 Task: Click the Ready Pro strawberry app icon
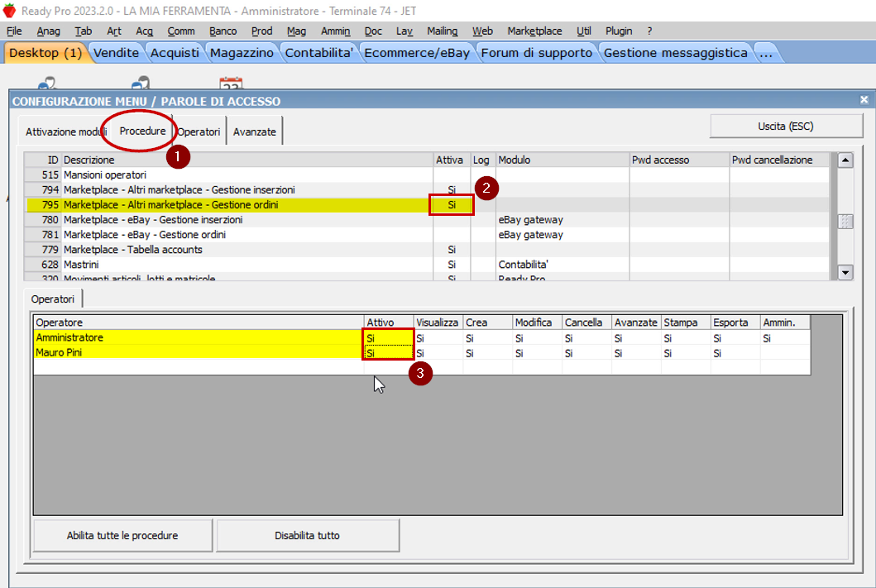[x=9, y=11]
